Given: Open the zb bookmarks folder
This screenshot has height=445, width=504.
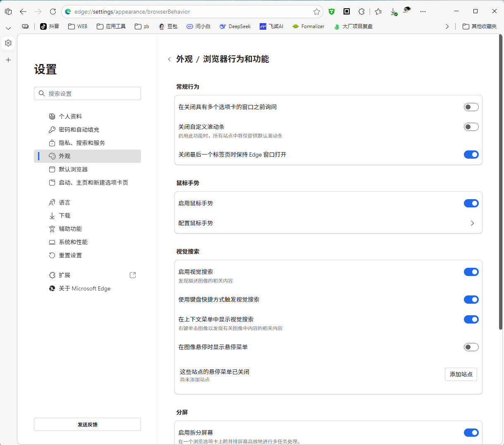Looking at the screenshot, I should coord(142,26).
